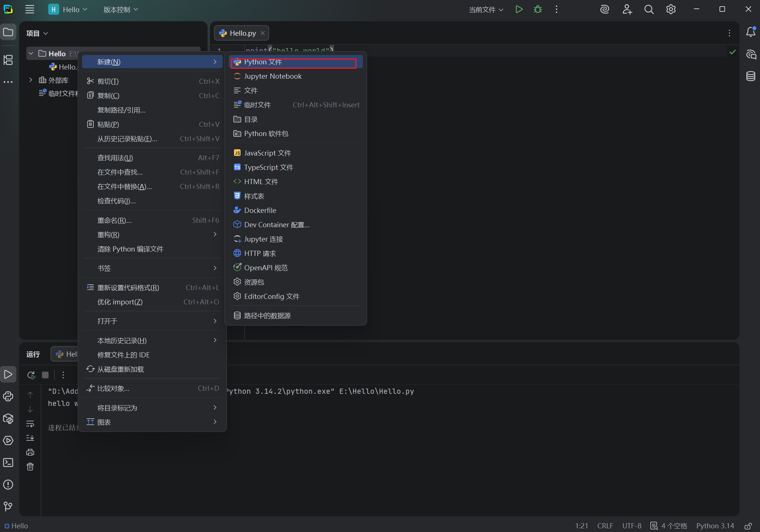Toggle the read-only lock icon in status bar
This screenshot has height=532, width=760.
point(748,526)
